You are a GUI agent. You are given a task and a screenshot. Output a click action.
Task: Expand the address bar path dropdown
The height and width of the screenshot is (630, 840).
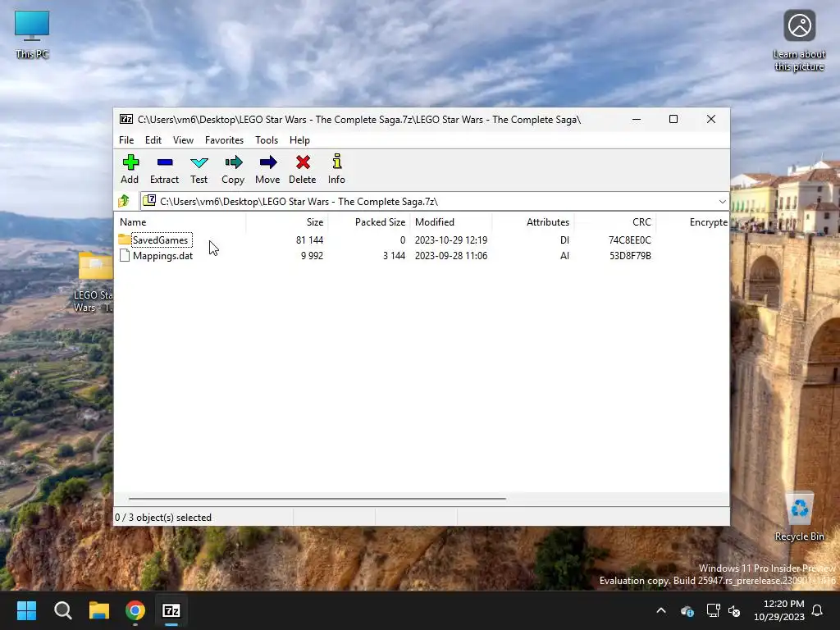[x=722, y=202]
